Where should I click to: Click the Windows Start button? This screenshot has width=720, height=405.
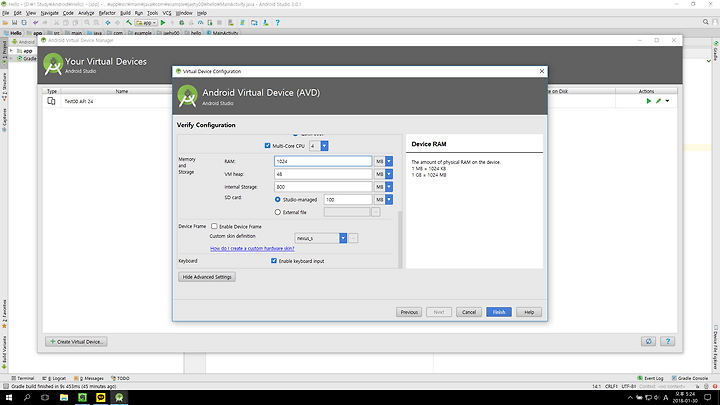tap(9, 398)
